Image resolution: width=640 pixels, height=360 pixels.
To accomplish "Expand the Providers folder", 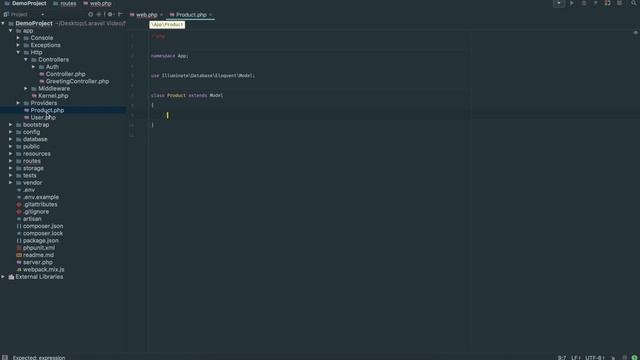I will [x=18, y=103].
